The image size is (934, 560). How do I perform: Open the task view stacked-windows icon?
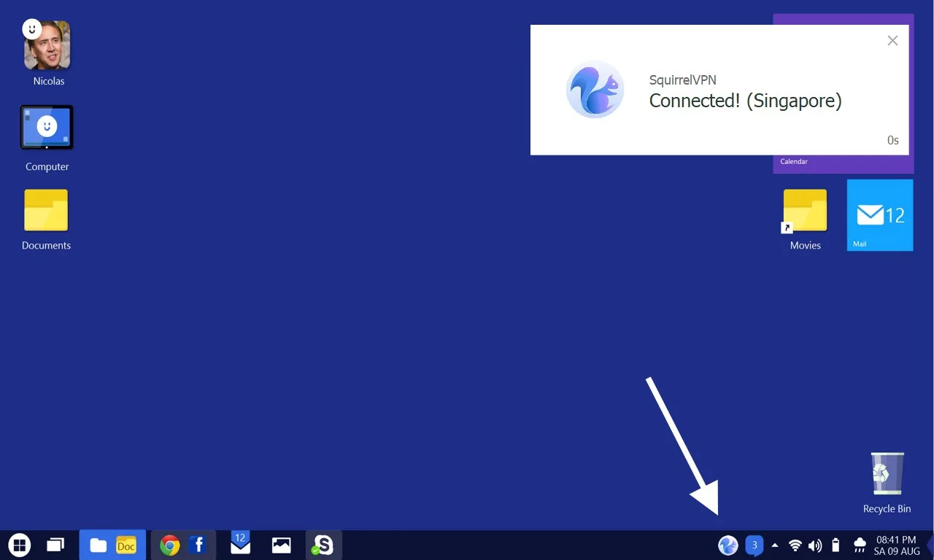(56, 545)
